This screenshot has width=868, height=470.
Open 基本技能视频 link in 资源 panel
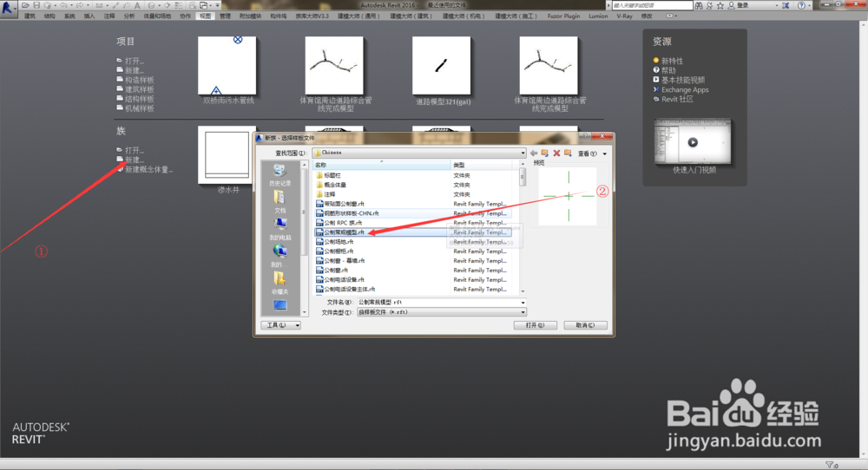point(679,80)
